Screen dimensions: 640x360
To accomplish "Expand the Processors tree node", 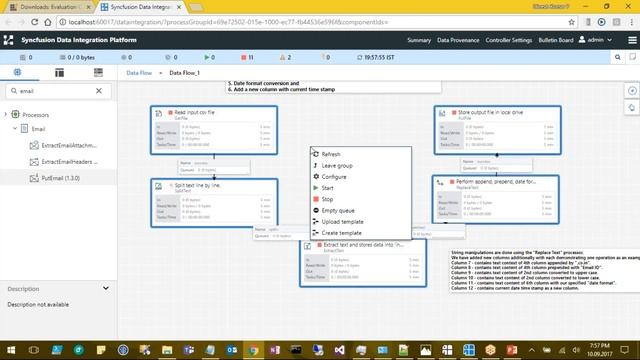I will tap(6, 115).
